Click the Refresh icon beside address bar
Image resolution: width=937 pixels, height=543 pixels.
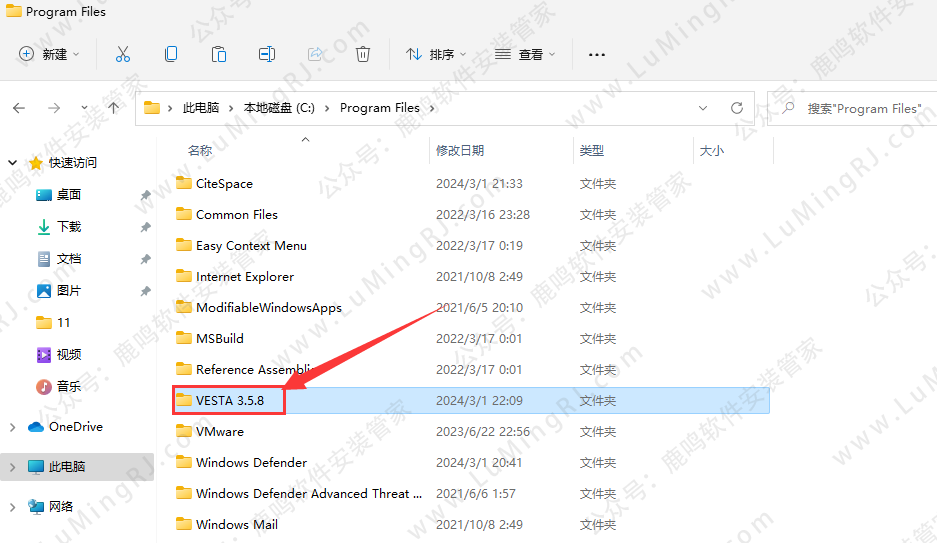point(737,108)
